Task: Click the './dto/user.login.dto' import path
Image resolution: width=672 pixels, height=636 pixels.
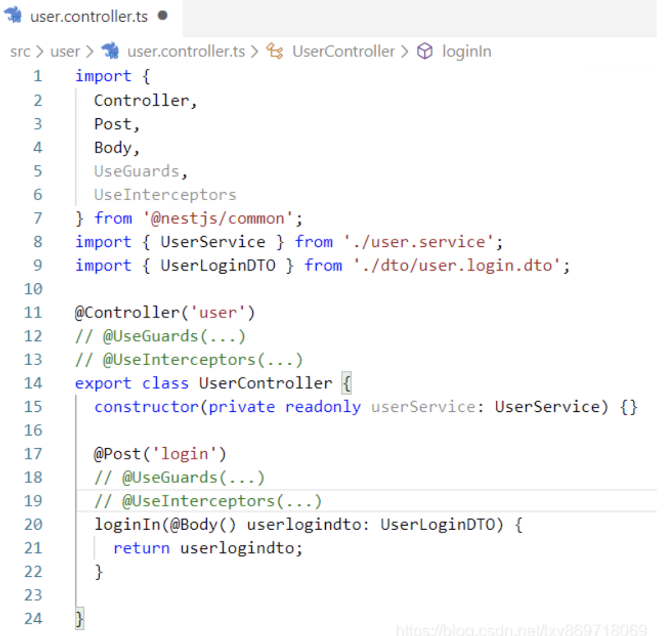Action: coord(457,266)
